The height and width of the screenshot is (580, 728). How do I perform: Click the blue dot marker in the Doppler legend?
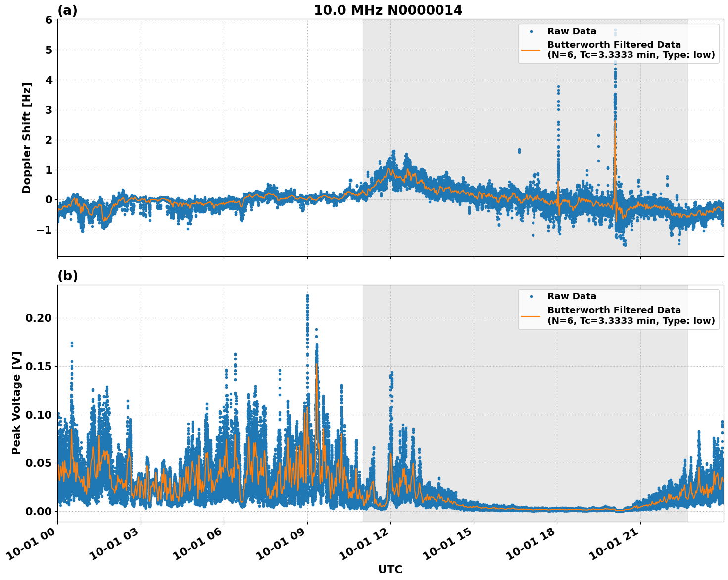tap(531, 31)
